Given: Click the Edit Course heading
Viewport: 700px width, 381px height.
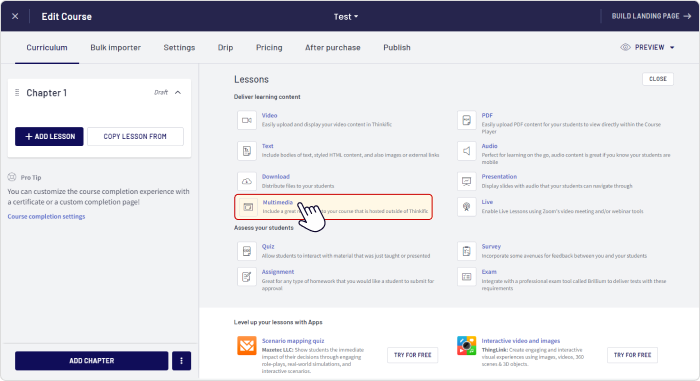Looking at the screenshot, I should point(67,17).
